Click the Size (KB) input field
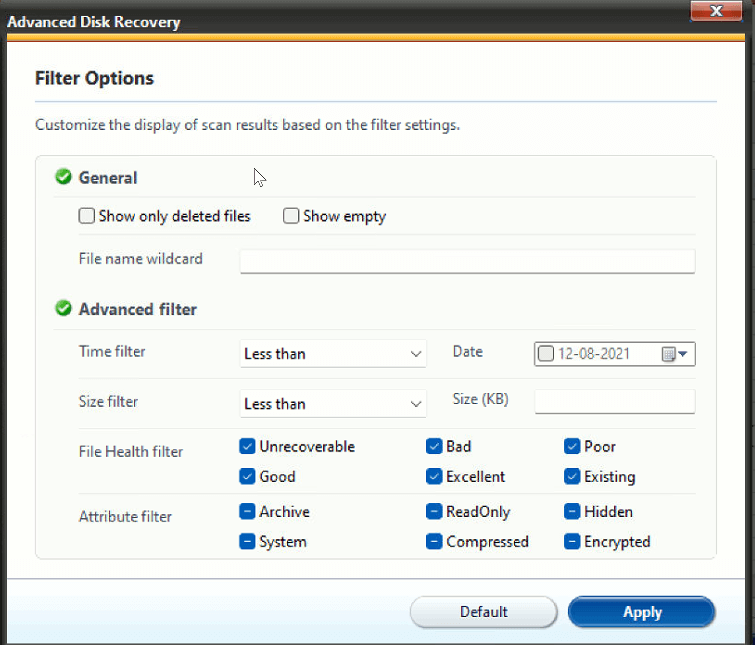755x645 pixels. pyautogui.click(x=615, y=401)
